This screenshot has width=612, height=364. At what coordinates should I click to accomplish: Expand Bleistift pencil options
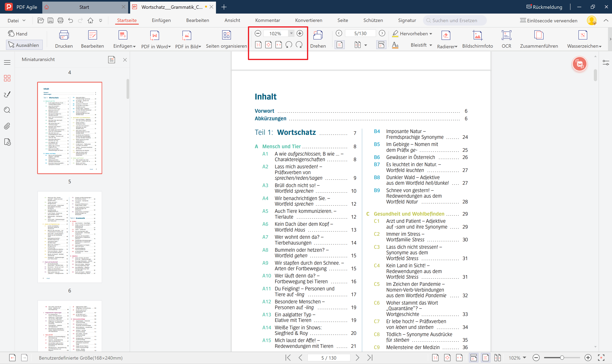click(x=431, y=45)
